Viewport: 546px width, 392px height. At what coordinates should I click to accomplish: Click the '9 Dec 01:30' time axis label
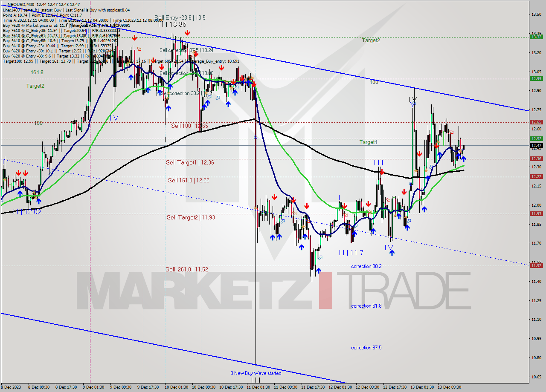click(93, 387)
